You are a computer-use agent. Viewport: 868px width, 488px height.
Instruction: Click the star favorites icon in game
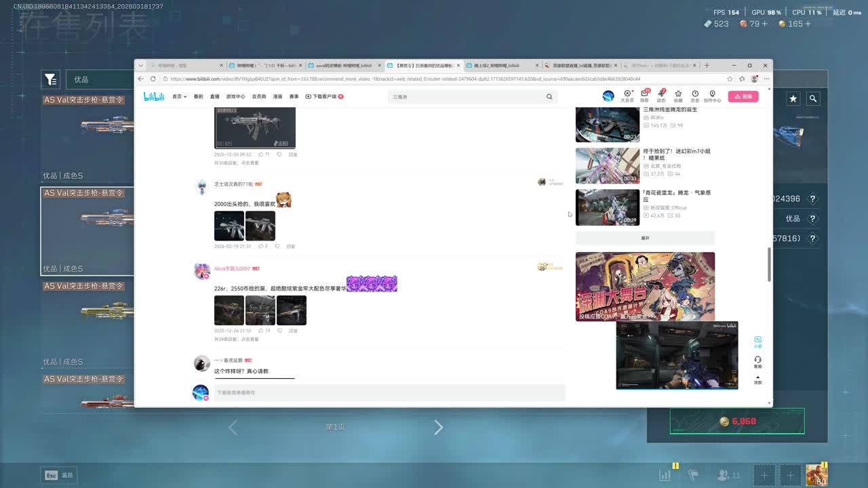(x=793, y=99)
